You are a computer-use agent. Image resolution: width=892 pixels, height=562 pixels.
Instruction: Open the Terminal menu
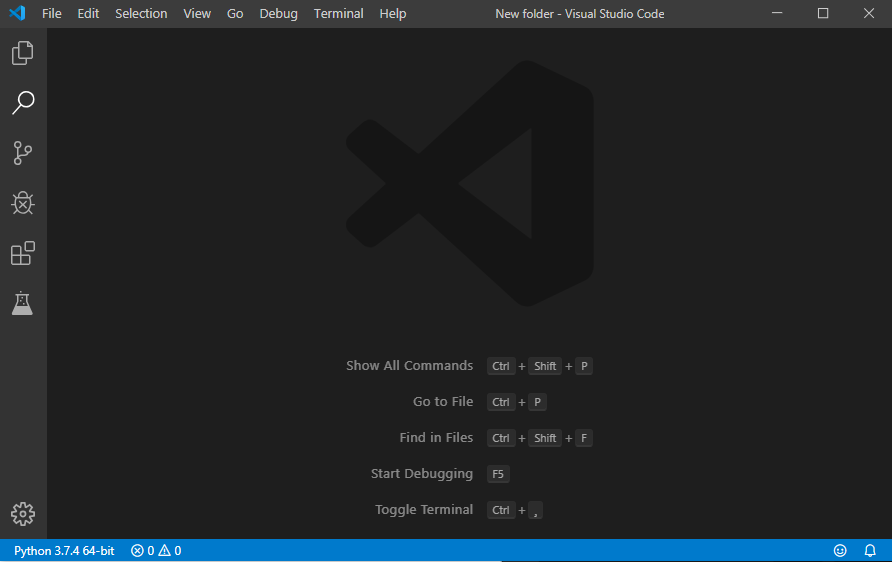pos(338,14)
